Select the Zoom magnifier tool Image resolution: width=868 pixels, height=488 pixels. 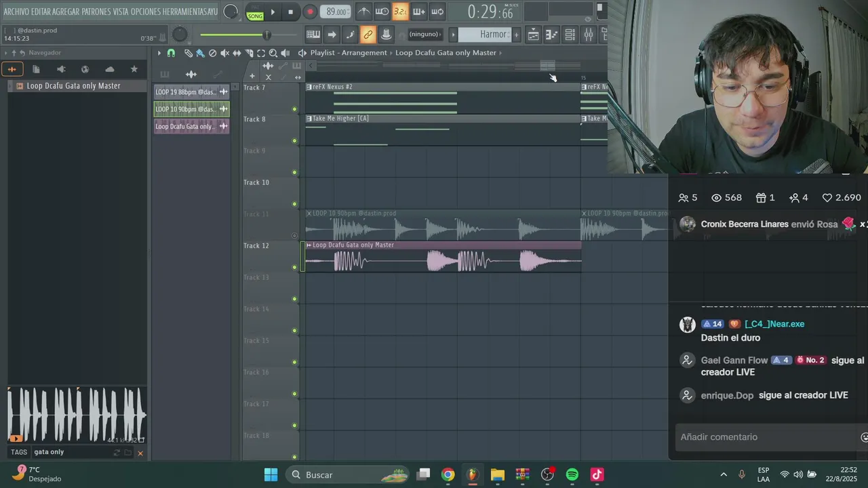click(273, 53)
